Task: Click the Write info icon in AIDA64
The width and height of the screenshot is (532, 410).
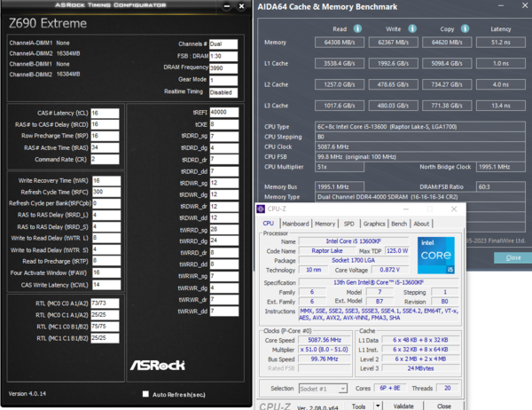Action: pos(412,28)
